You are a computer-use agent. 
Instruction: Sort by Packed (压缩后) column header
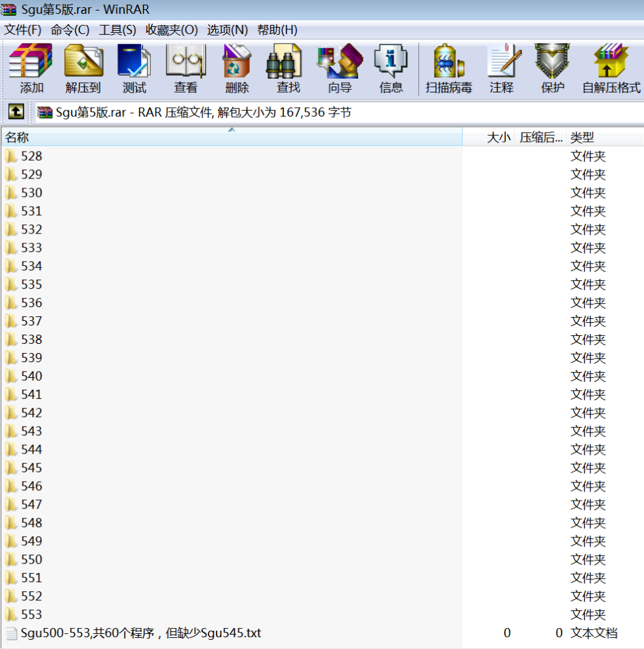click(x=540, y=137)
